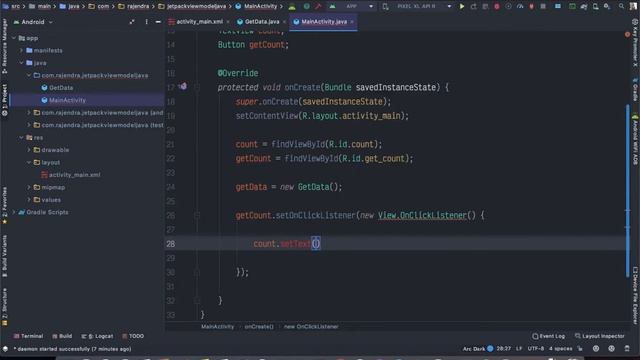The image size is (640, 360).
Task: Click the Stop square icon in toolbar
Action: tap(543, 7)
